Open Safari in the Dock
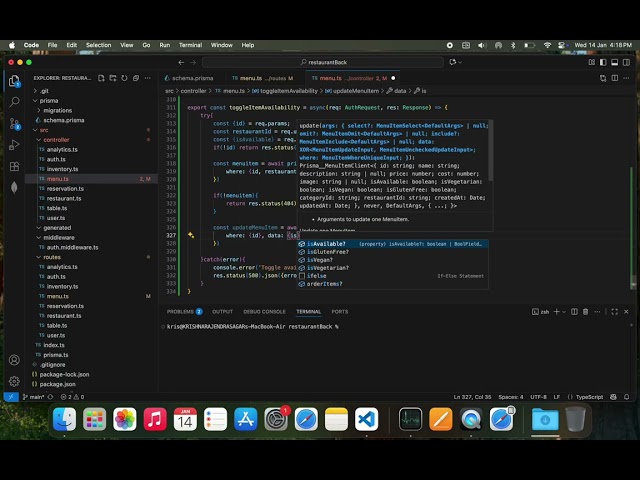The height and width of the screenshot is (480, 640). click(x=306, y=419)
